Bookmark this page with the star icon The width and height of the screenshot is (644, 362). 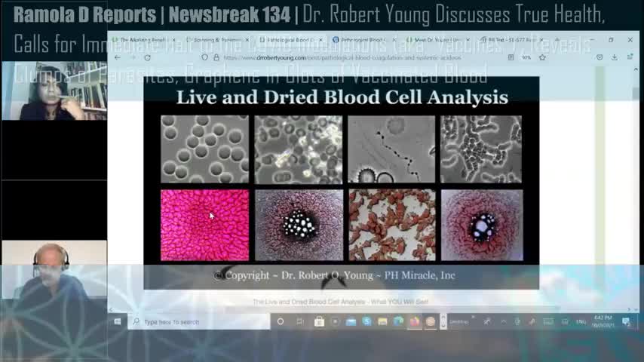click(542, 58)
